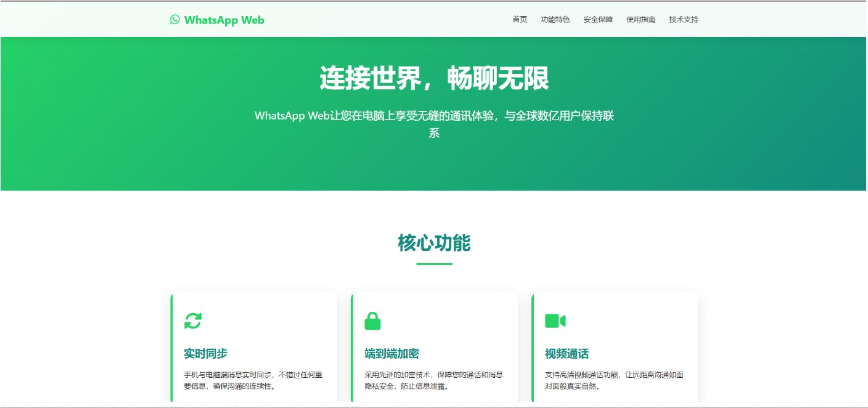Click the 端到端加密 card title
The height and width of the screenshot is (408, 868).
coord(391,354)
